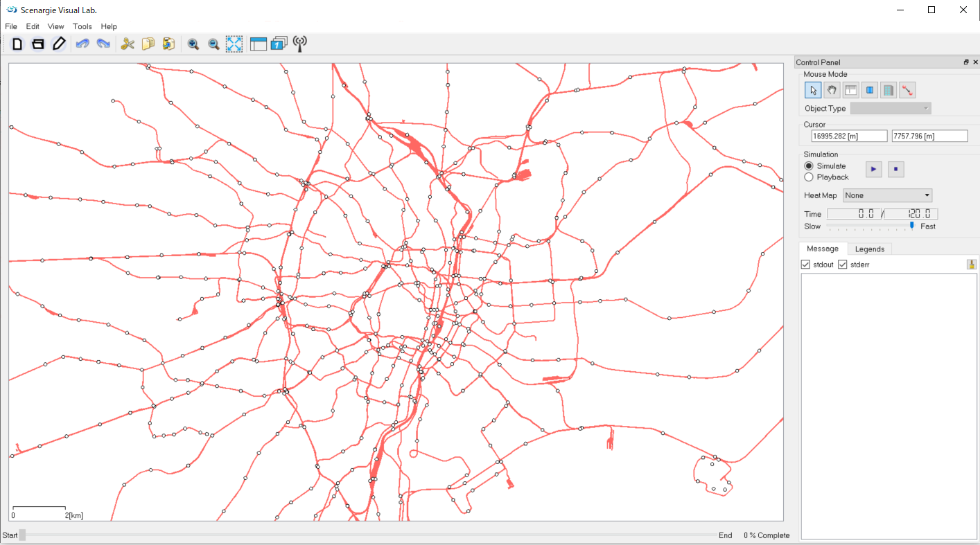Viewport: 980px width, 545px height.
Task: Click the broom clear-messages icon
Action: (x=972, y=264)
